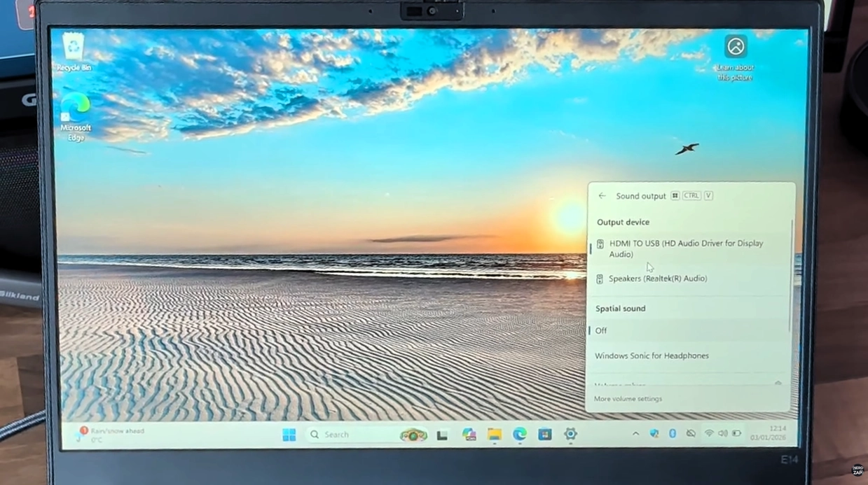Open File Explorer from the taskbar
The image size is (868, 485).
[495, 435]
